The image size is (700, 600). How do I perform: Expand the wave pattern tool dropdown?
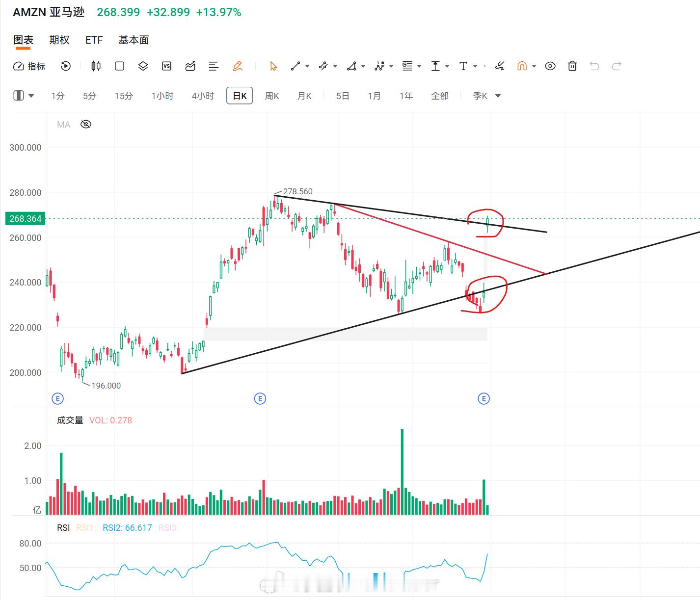[391, 66]
